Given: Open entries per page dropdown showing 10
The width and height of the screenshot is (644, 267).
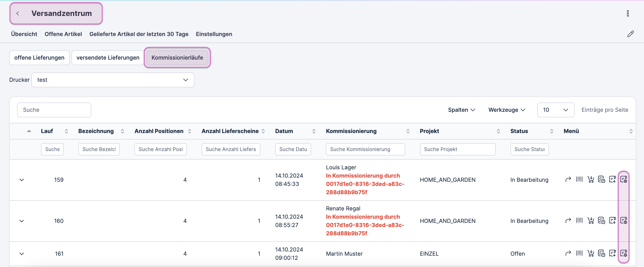Looking at the screenshot, I should 555,110.
